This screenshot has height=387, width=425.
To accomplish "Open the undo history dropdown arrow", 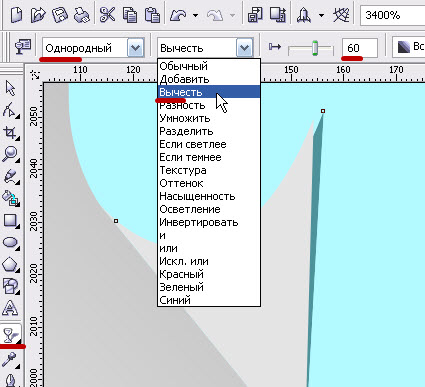I will pyautogui.click(x=196, y=15).
